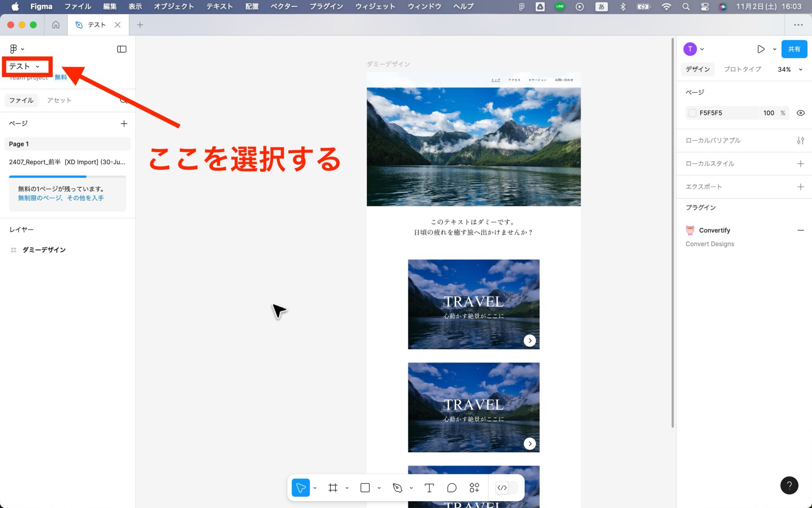Select the Move tool in bottom toolbar
The width and height of the screenshot is (812, 508).
point(301,487)
